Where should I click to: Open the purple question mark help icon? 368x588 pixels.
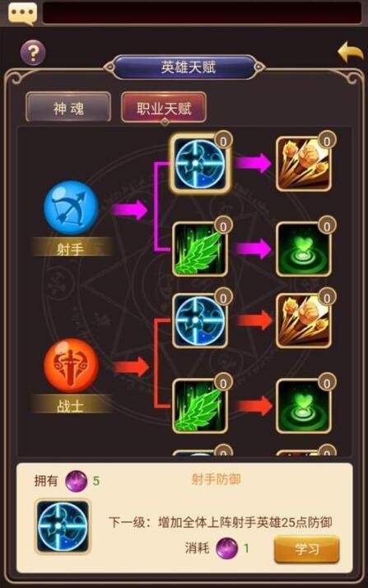(x=33, y=53)
